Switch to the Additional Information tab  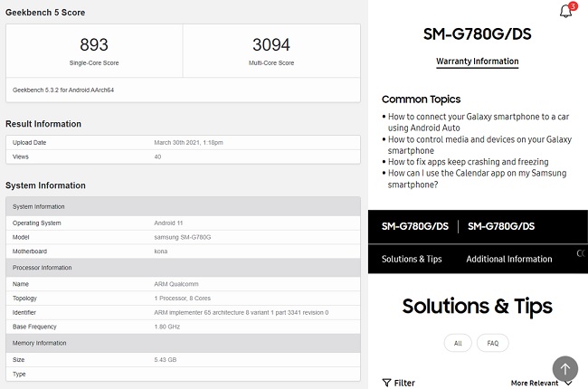pyautogui.click(x=509, y=259)
